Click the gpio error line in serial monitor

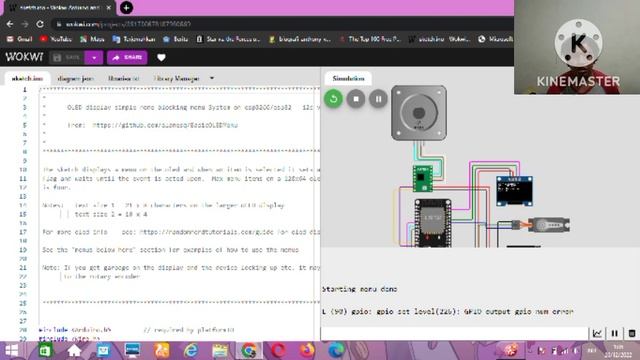447,311
